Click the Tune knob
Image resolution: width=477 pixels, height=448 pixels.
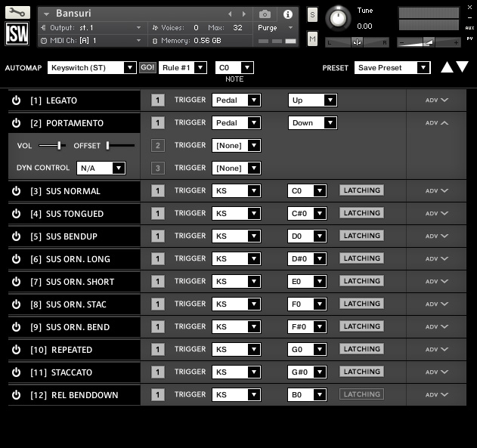pyautogui.click(x=338, y=19)
